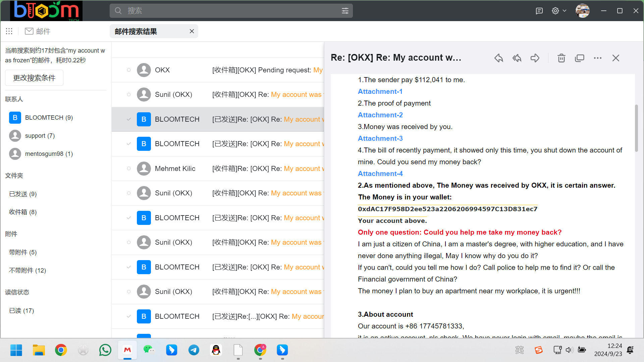Open the Windows Start menu
644x362 pixels.
point(16,350)
